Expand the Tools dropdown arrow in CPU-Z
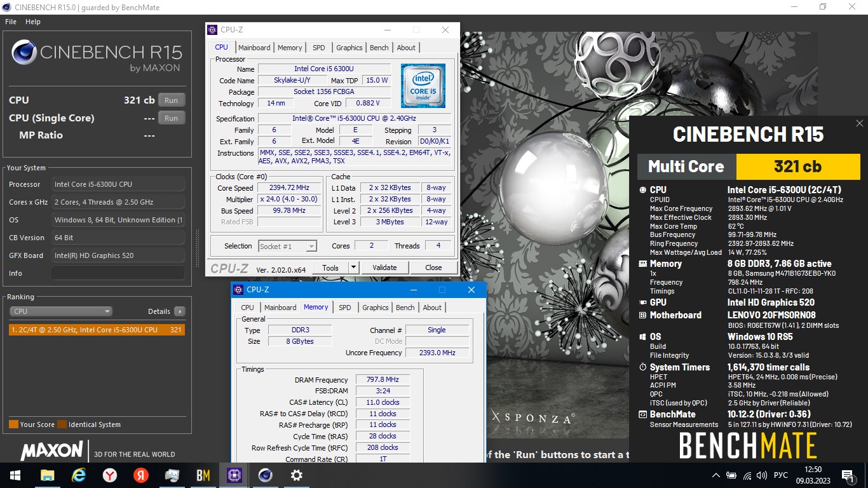The height and width of the screenshot is (488, 868). 353,268
